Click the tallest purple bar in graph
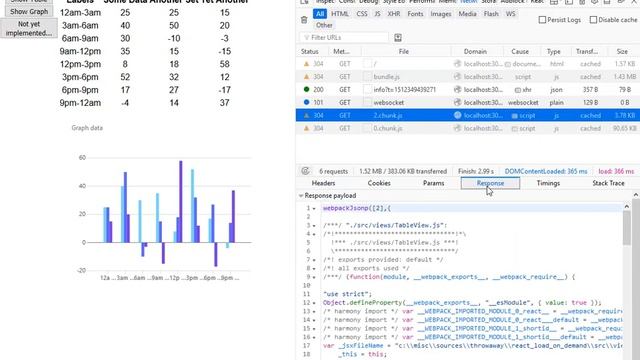The height and width of the screenshot is (360, 640). 181,202
